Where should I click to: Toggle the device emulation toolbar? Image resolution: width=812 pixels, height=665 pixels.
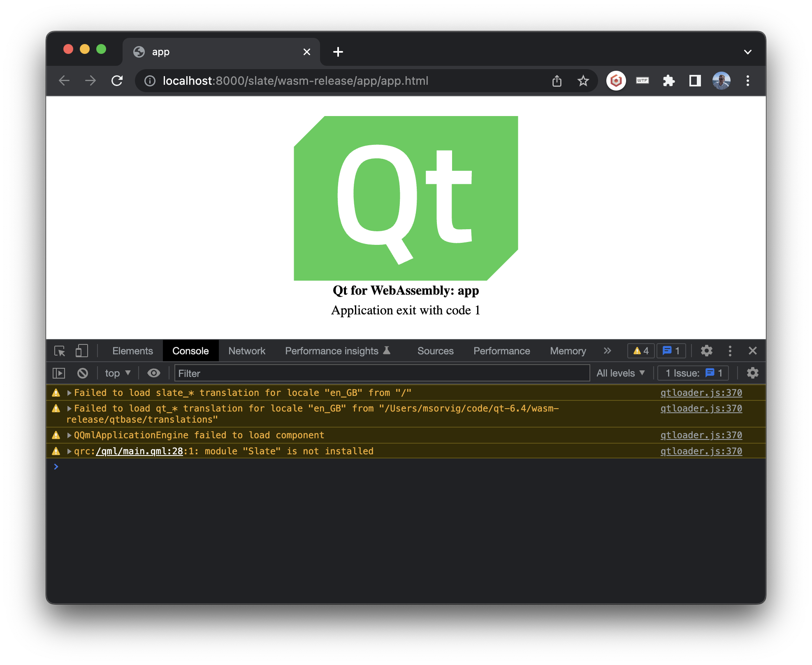coord(81,351)
